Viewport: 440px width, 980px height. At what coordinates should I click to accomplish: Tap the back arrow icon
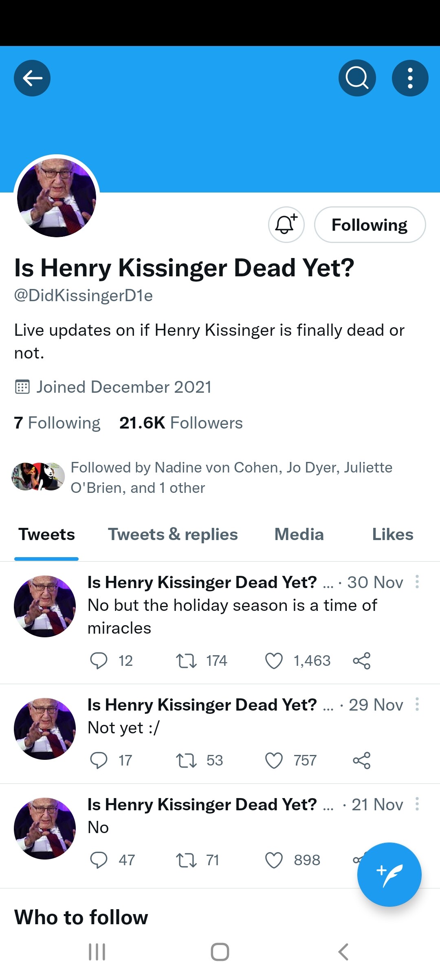pos(32,78)
